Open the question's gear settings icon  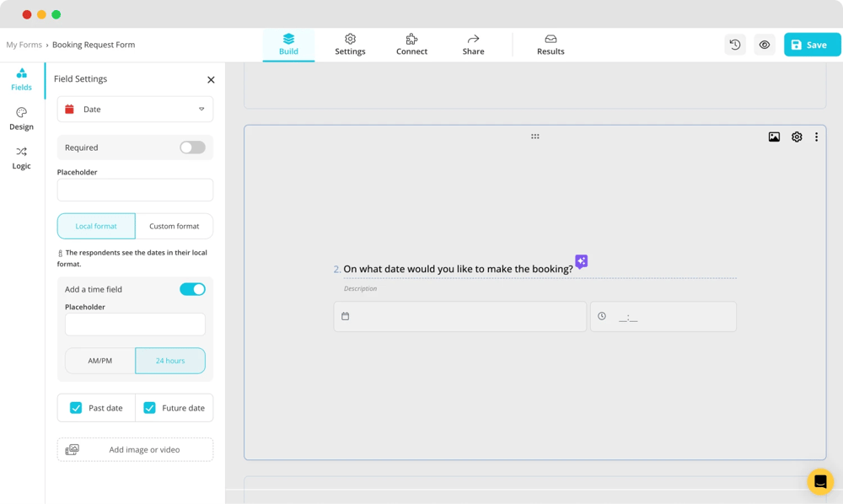click(796, 136)
